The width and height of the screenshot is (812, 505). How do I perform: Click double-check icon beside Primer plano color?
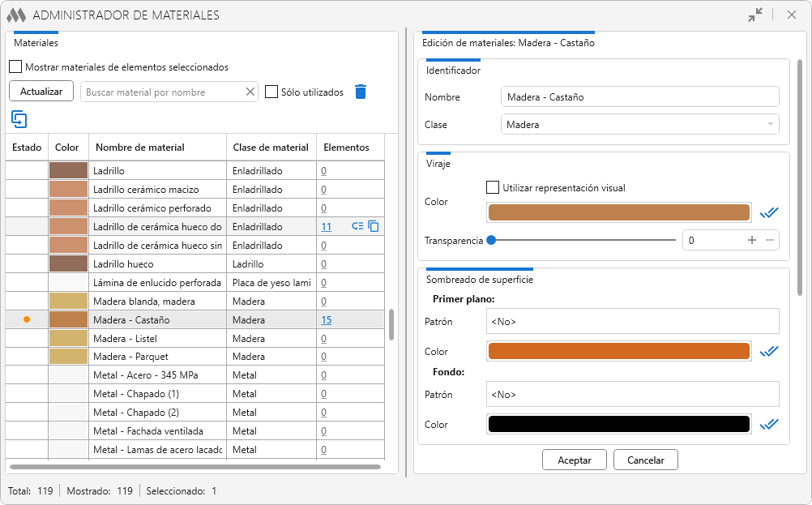click(769, 351)
